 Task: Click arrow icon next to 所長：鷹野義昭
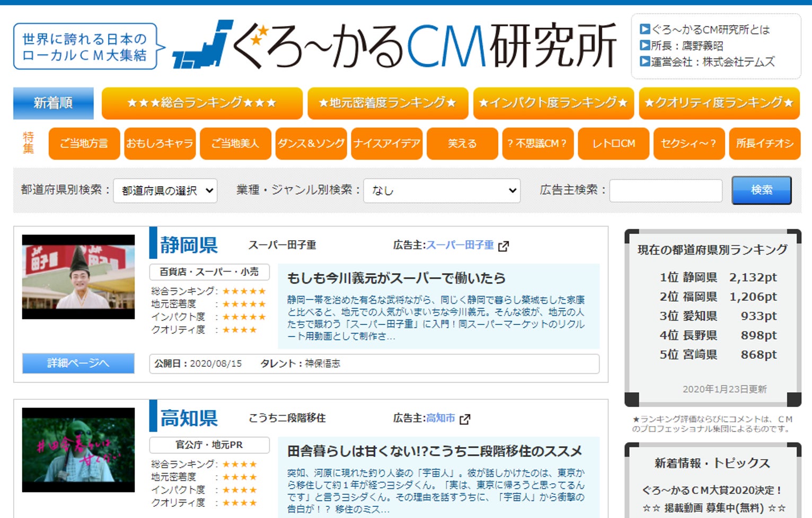645,46
